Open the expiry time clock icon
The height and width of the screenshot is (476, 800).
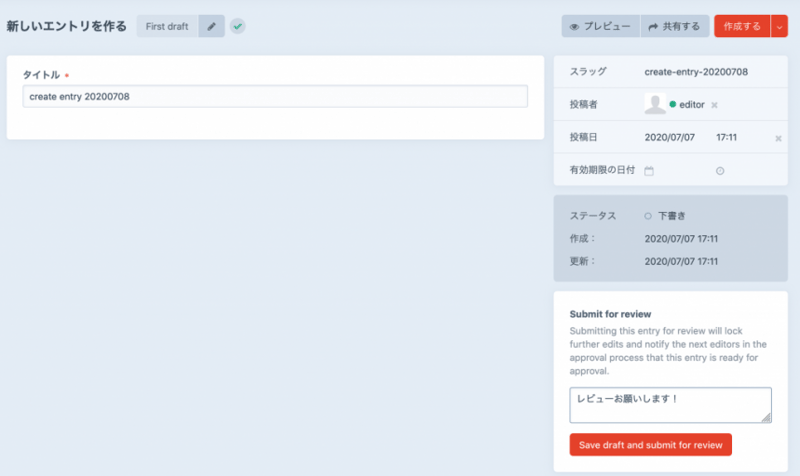720,171
